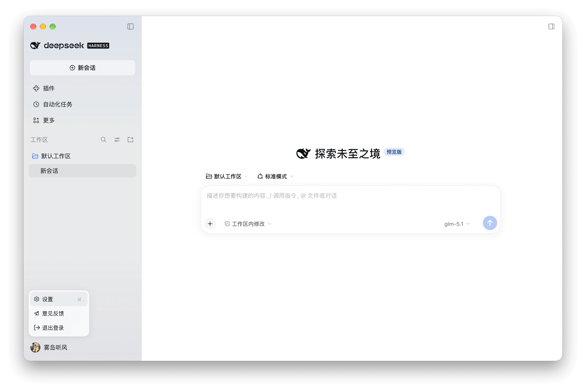The width and height of the screenshot is (586, 392).
Task: Click the 探索未至之境 headline
Action: (x=348, y=154)
